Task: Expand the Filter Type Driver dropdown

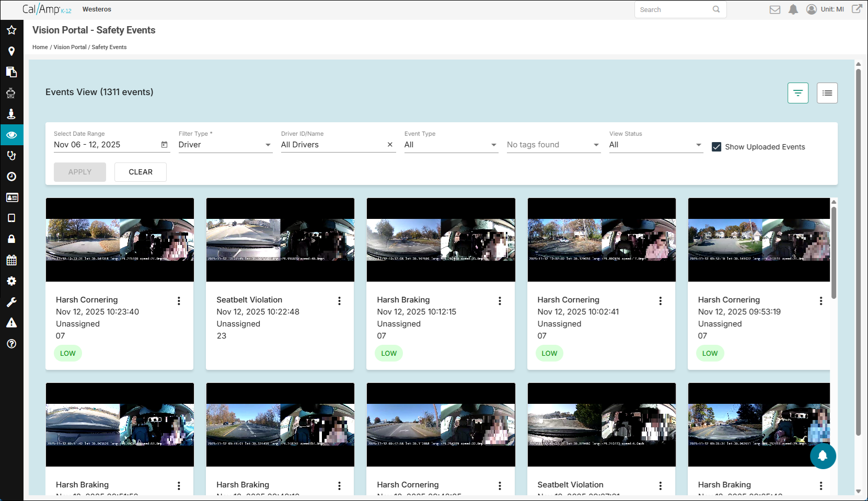Action: (225, 145)
